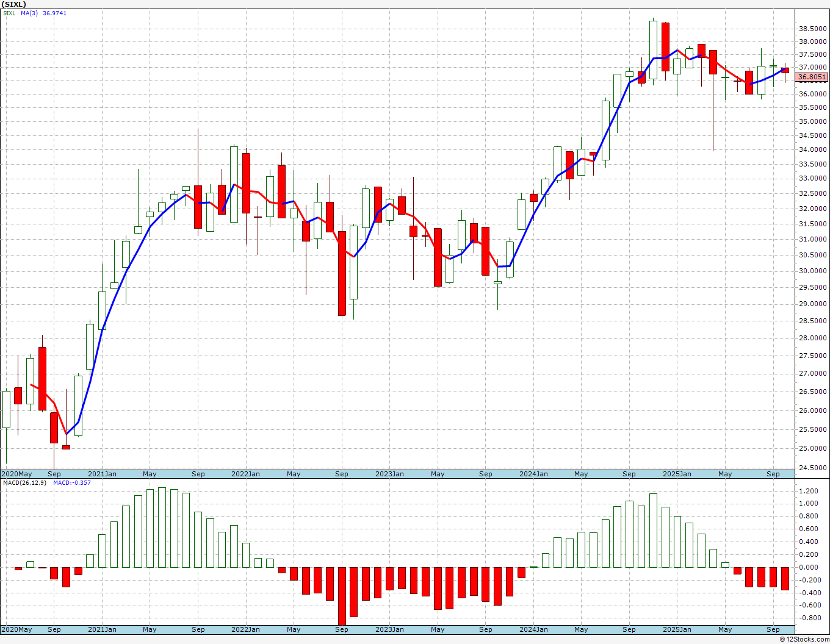Click 2024Jan on the MACD panel date axis
Image resolution: width=830 pixels, height=644 pixels.
(x=533, y=629)
